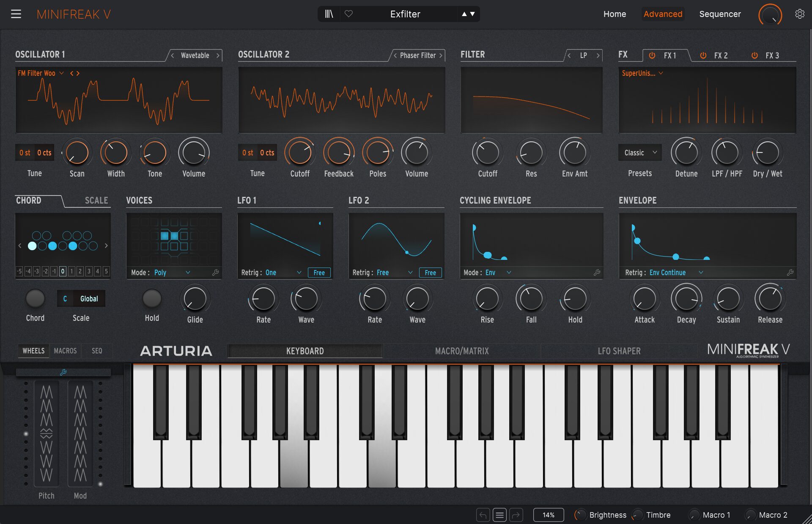Toggle FX 2 power button
The image size is (812, 524).
pos(703,55)
